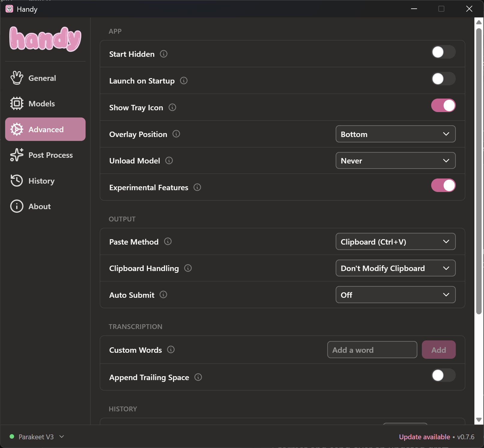This screenshot has width=484, height=448.
Task: Click the info icon next to Custom Words
Action: click(171, 349)
